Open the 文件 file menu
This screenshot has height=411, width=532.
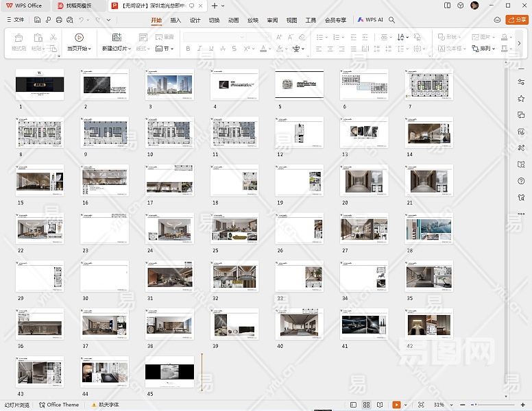[15, 21]
